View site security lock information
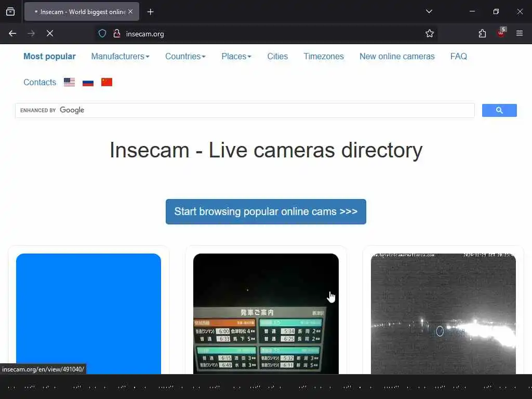Screen dimensions: 532x399 (x=117, y=33)
